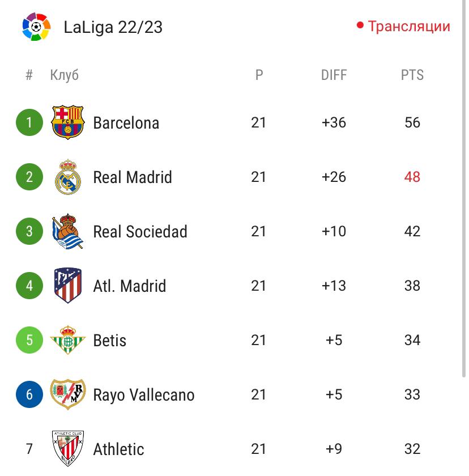The height and width of the screenshot is (476, 469).
Task: Sort table by PTS column header
Action: (x=412, y=75)
